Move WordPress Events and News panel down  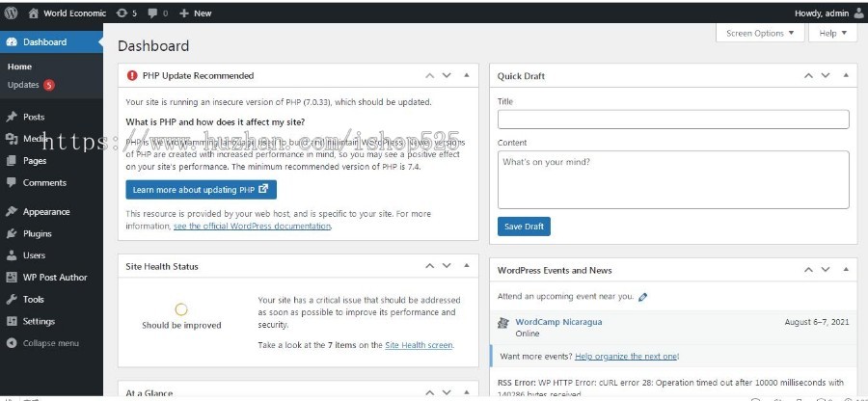pyautogui.click(x=826, y=270)
